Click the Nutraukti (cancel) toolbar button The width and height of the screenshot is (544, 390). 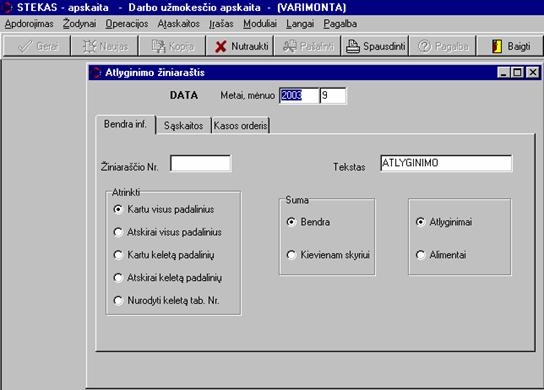click(x=240, y=46)
